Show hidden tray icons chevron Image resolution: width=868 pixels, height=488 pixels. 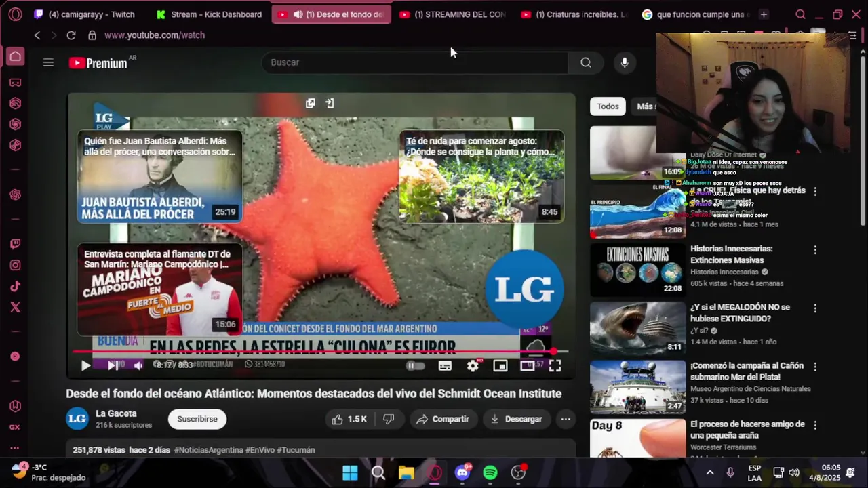coord(710,472)
